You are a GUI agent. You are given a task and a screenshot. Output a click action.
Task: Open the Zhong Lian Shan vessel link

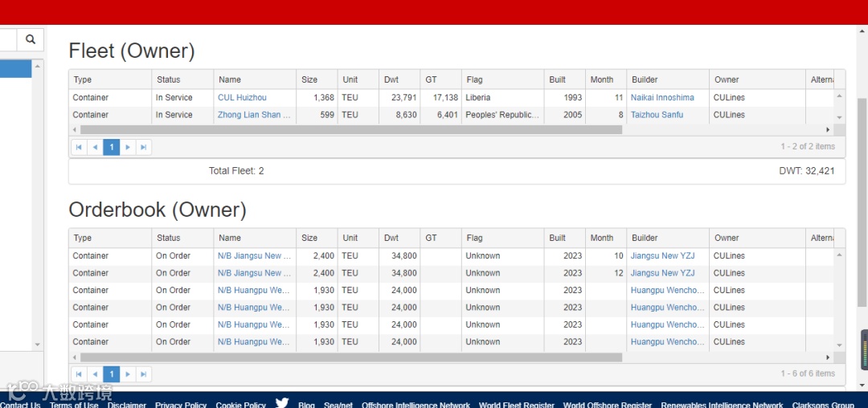pyautogui.click(x=254, y=115)
